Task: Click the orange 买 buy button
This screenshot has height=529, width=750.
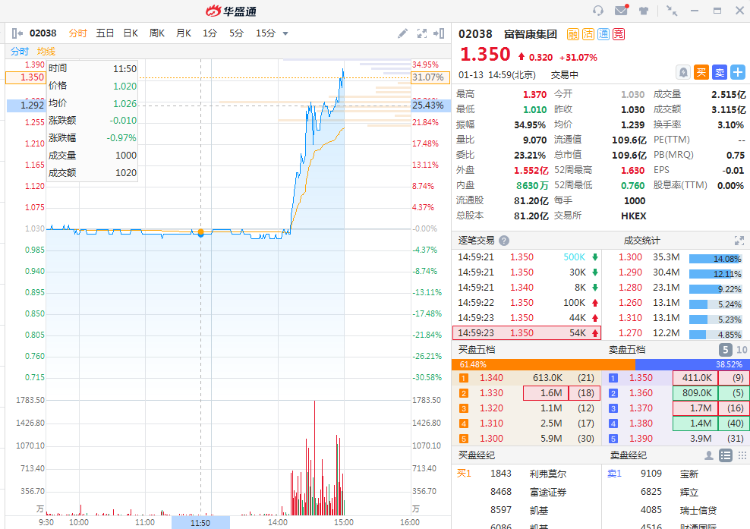Action: (x=701, y=72)
